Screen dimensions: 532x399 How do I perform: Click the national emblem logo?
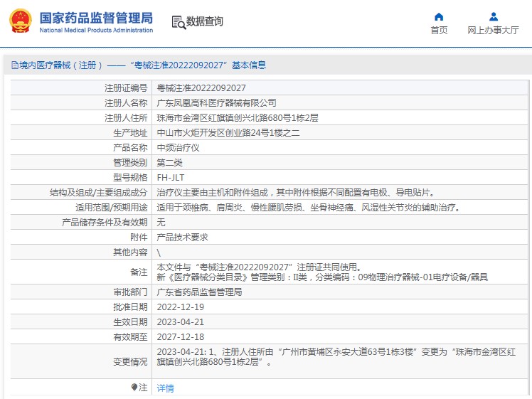pyautogui.click(x=21, y=21)
